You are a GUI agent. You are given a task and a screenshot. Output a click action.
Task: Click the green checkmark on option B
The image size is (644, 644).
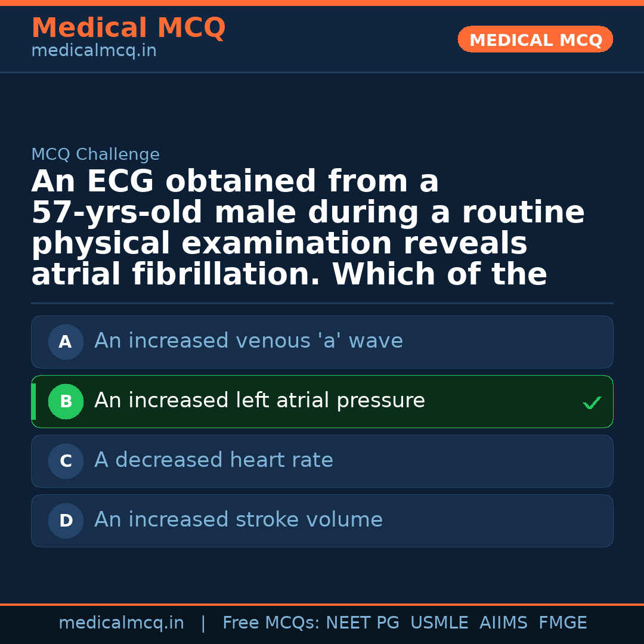tap(592, 403)
